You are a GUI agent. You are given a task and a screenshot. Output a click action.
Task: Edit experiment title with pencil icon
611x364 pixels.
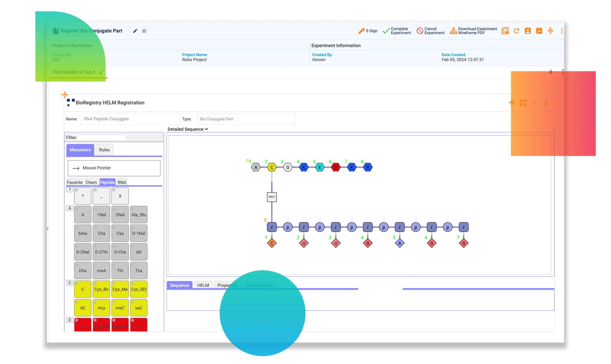(x=135, y=31)
